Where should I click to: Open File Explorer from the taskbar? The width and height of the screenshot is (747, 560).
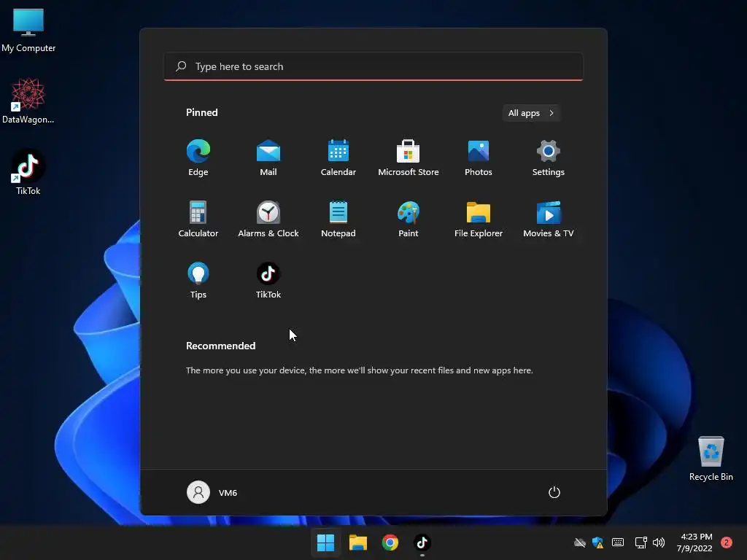(x=357, y=542)
